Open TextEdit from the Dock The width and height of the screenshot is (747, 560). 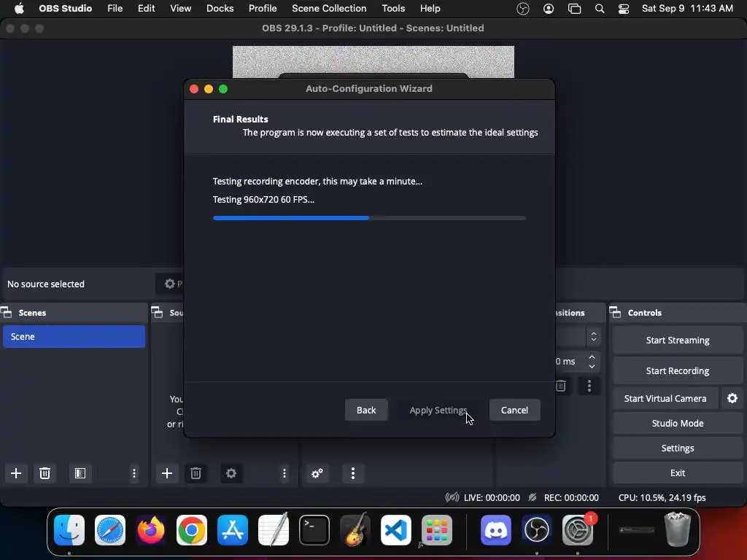[274, 530]
